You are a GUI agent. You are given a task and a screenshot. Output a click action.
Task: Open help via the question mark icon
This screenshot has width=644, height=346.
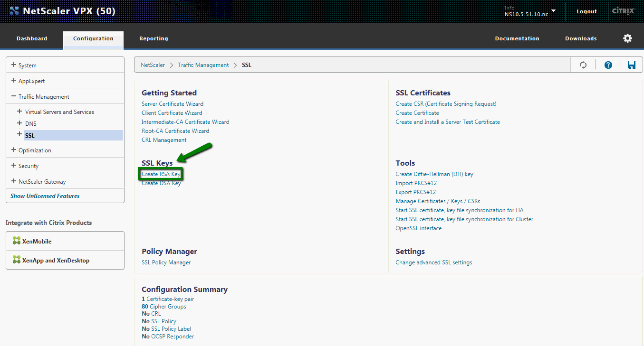(608, 65)
